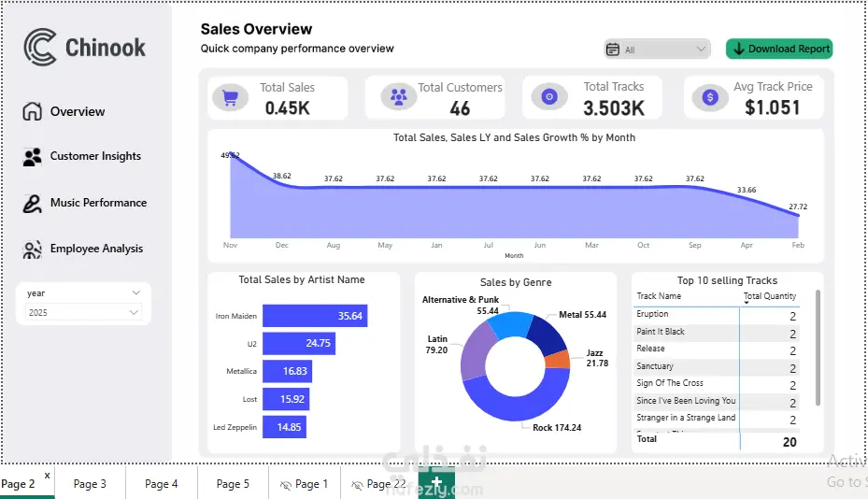
Task: Switch to Page 3 tab
Action: pos(90,483)
